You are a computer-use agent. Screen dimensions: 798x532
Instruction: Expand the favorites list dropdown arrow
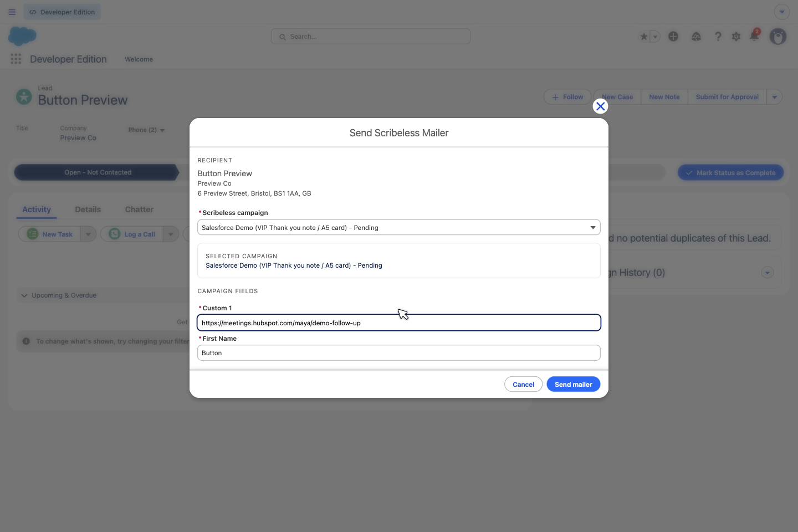pyautogui.click(x=655, y=37)
